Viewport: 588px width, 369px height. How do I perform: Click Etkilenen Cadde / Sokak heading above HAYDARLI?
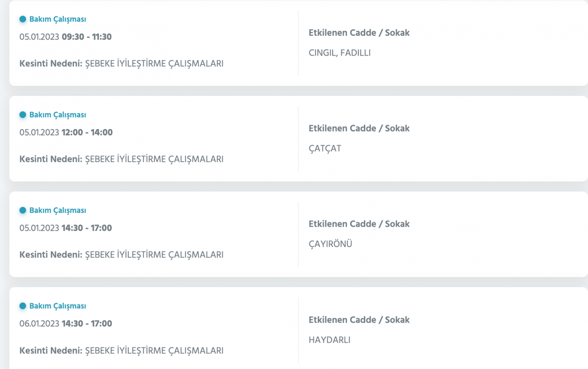click(359, 319)
